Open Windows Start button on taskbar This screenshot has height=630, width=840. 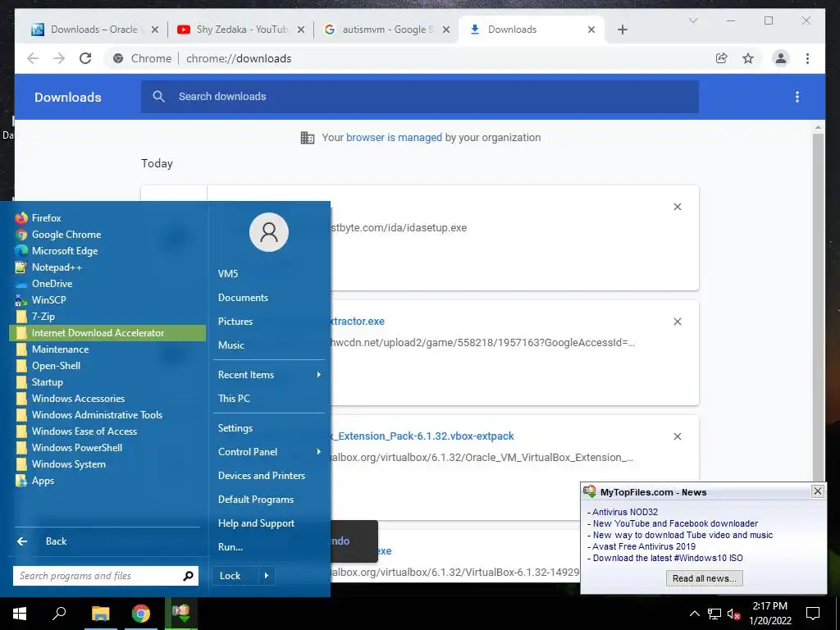click(x=20, y=614)
